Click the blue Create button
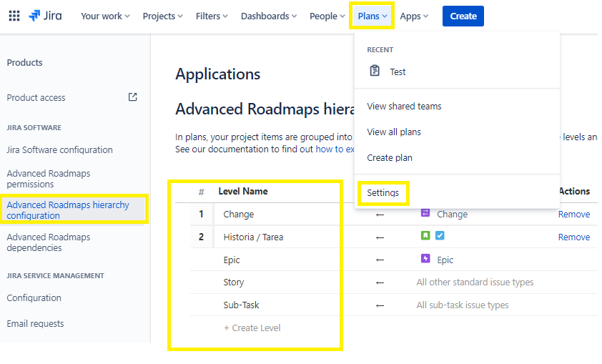This screenshot has height=364, width=602. 463,16
